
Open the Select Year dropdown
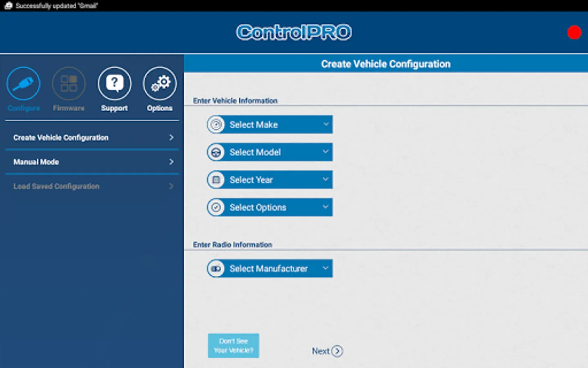point(270,180)
